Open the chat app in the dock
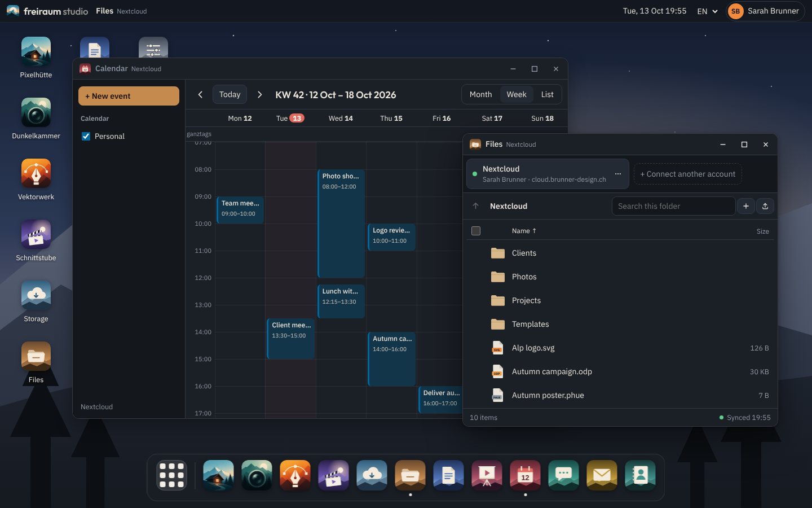Image resolution: width=812 pixels, height=508 pixels. (563, 475)
